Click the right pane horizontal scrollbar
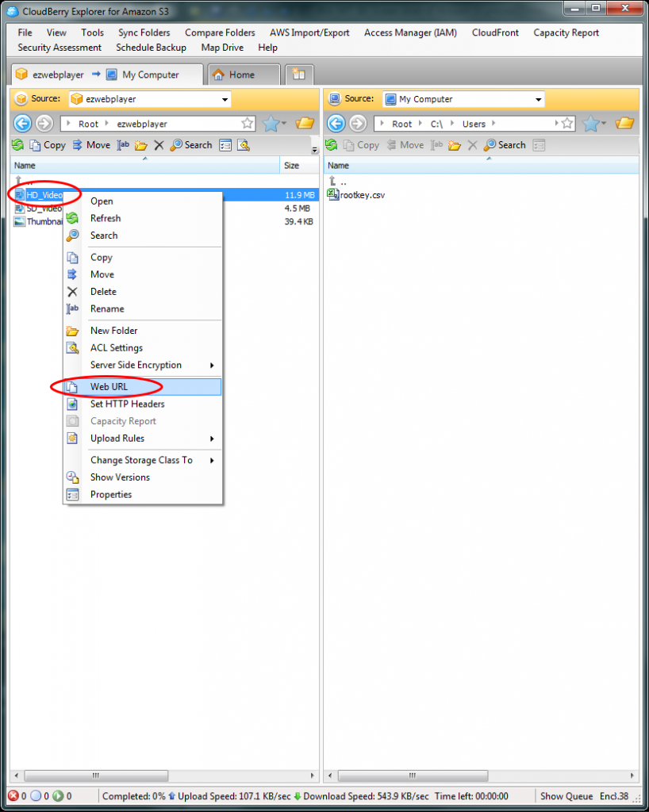The height and width of the screenshot is (812, 649). (x=413, y=776)
